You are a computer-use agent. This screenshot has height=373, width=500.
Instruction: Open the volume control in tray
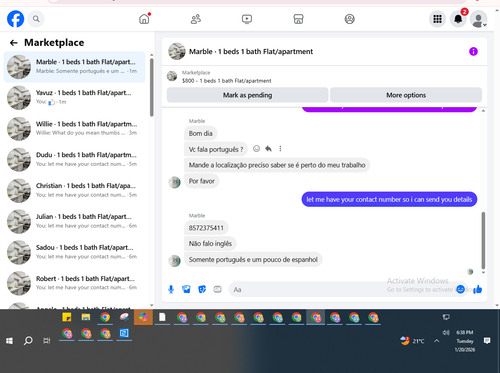coord(446,332)
